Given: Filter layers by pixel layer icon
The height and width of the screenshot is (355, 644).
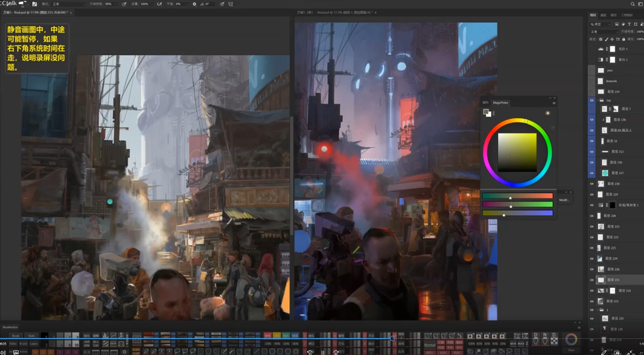Looking at the screenshot, I should [x=617, y=24].
